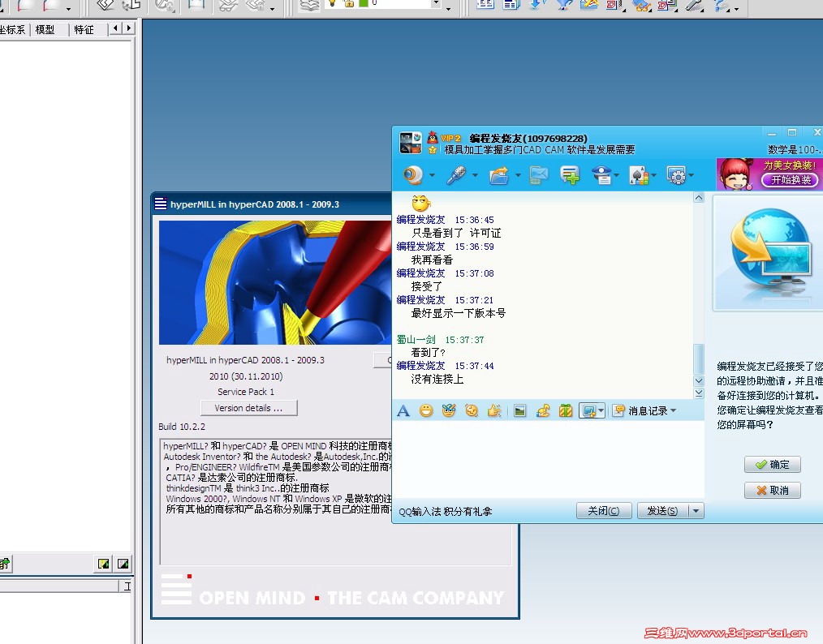Click 发送(S) to send the message
Screen dimensions: 823x644
click(x=662, y=511)
